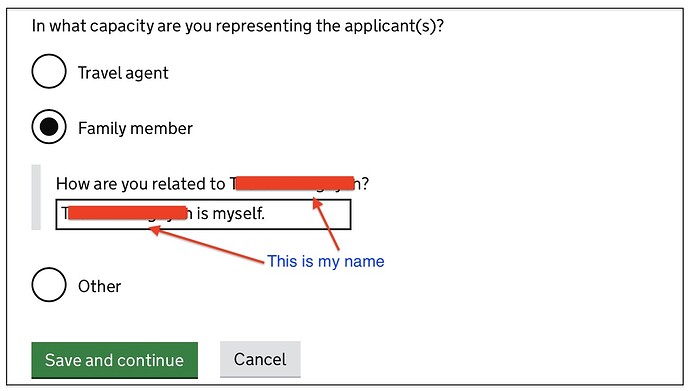
Task: Select the Travel agent radio button
Action: (49, 71)
